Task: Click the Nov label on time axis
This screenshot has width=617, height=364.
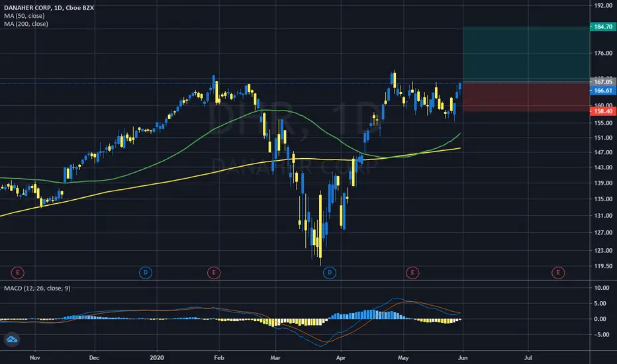Action: [35, 357]
